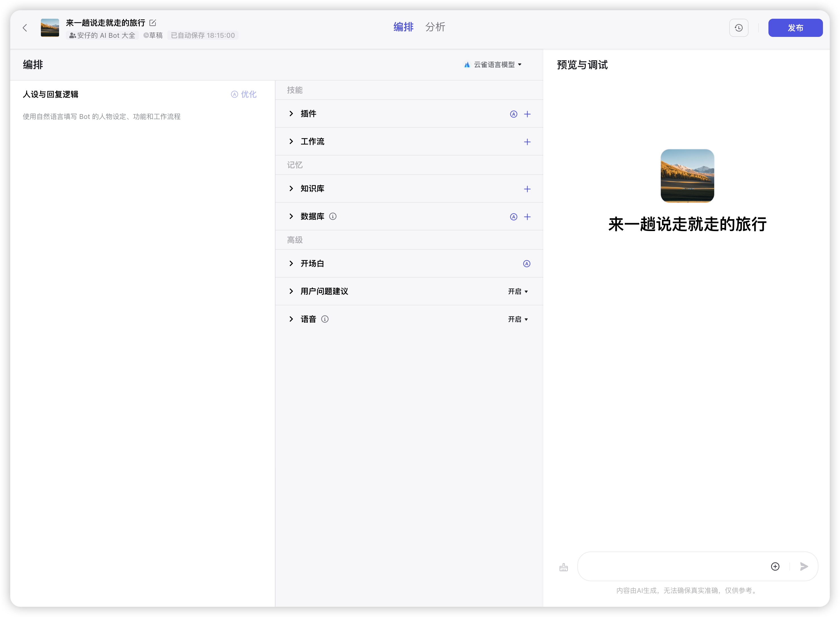Click the 语音 row label
The height and width of the screenshot is (617, 840).
(308, 319)
